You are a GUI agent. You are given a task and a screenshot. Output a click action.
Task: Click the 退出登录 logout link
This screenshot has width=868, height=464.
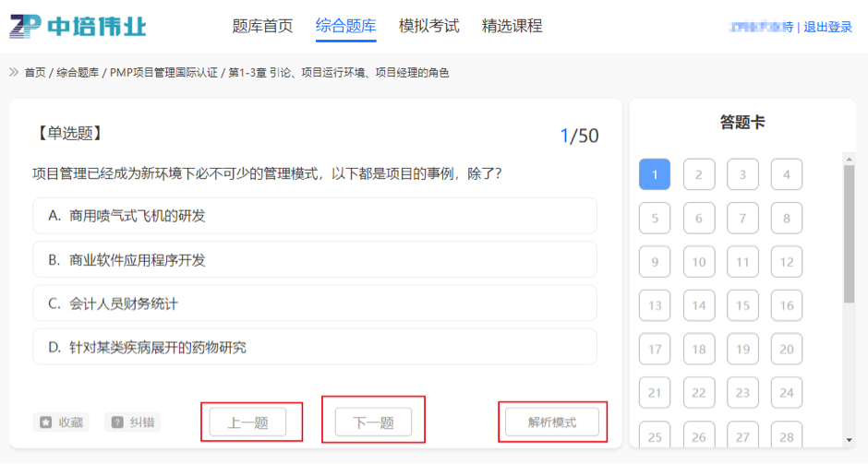point(827,28)
